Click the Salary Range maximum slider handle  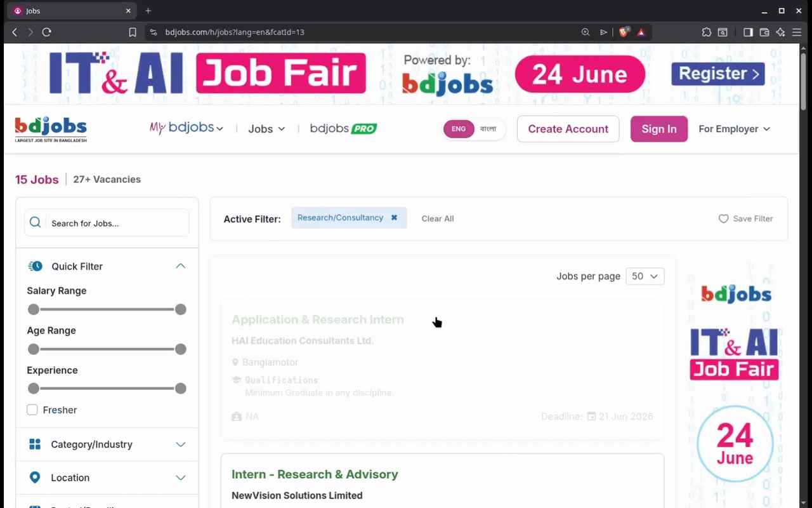tap(181, 309)
